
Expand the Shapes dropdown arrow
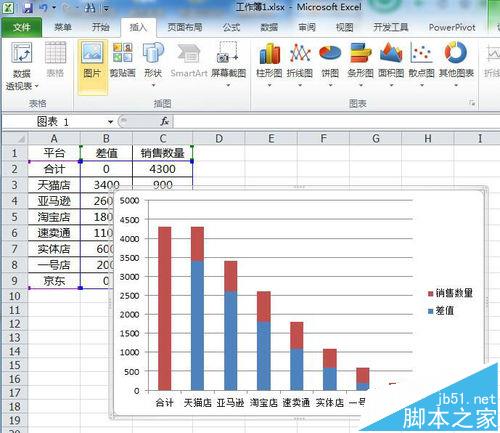pyautogui.click(x=153, y=86)
